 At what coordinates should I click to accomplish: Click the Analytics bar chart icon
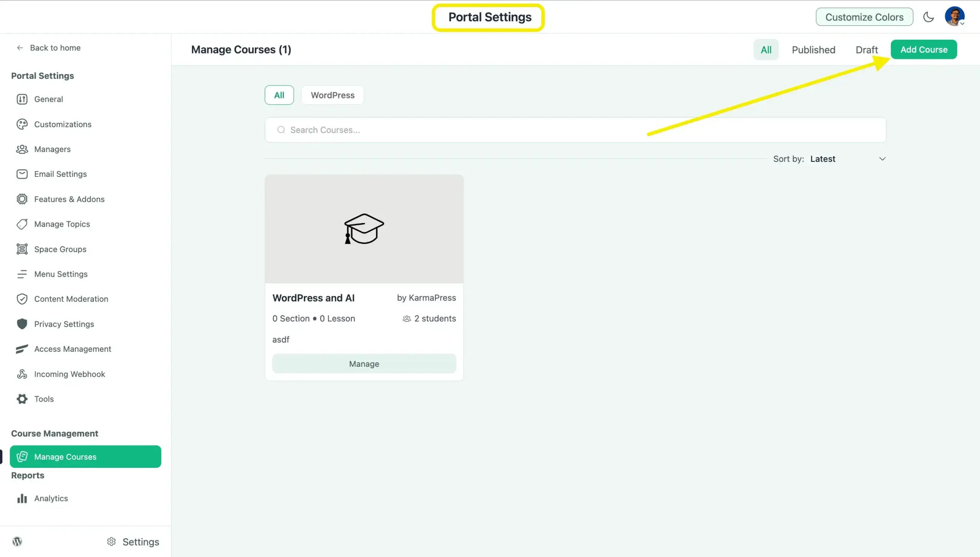pyautogui.click(x=22, y=498)
